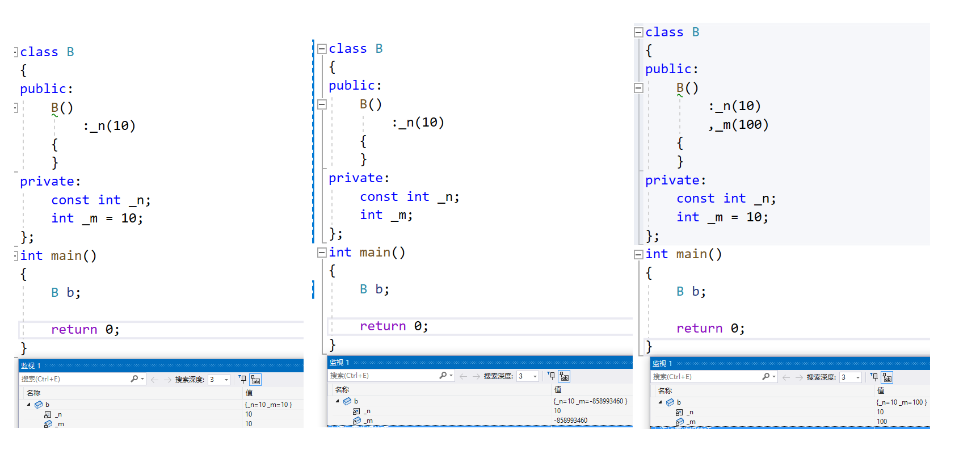Click ',_m(100)' initializer line in right editor
The width and height of the screenshot is (980, 454).
[x=738, y=125]
